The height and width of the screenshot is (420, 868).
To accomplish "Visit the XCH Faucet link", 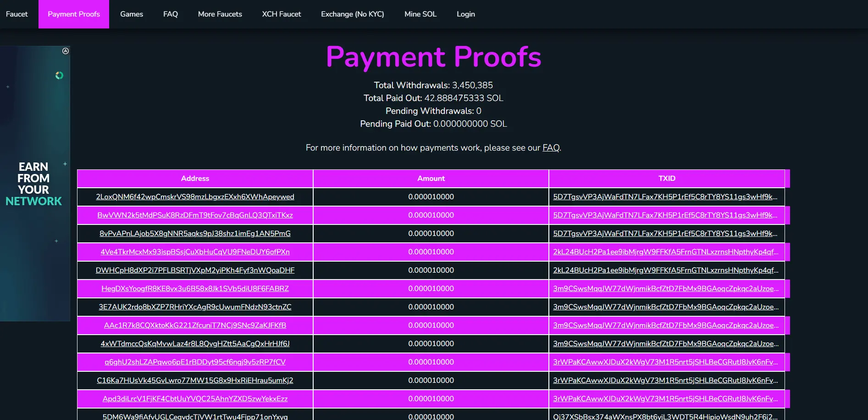I will coord(282,14).
